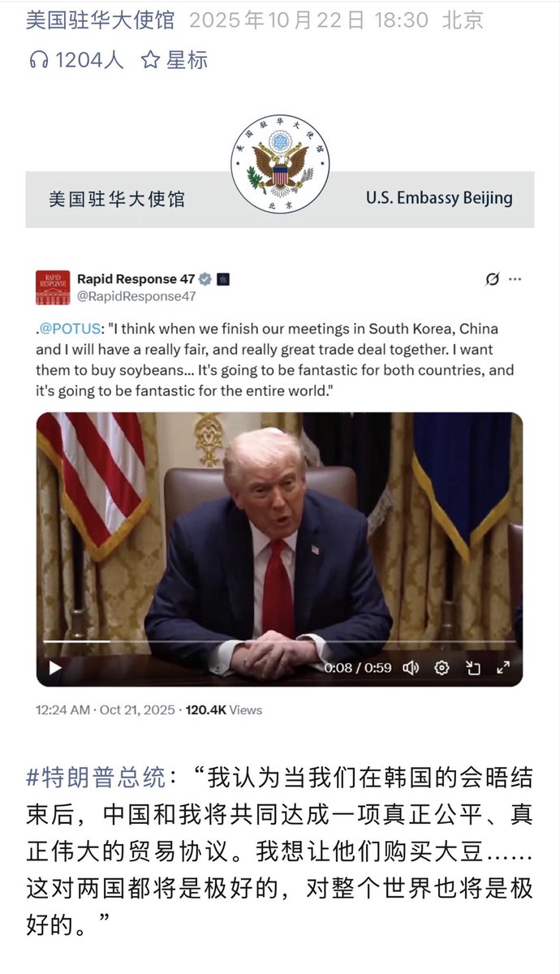Click the picture-in-picture icon in the video controls
The height and width of the screenshot is (974, 560).
coord(472,668)
